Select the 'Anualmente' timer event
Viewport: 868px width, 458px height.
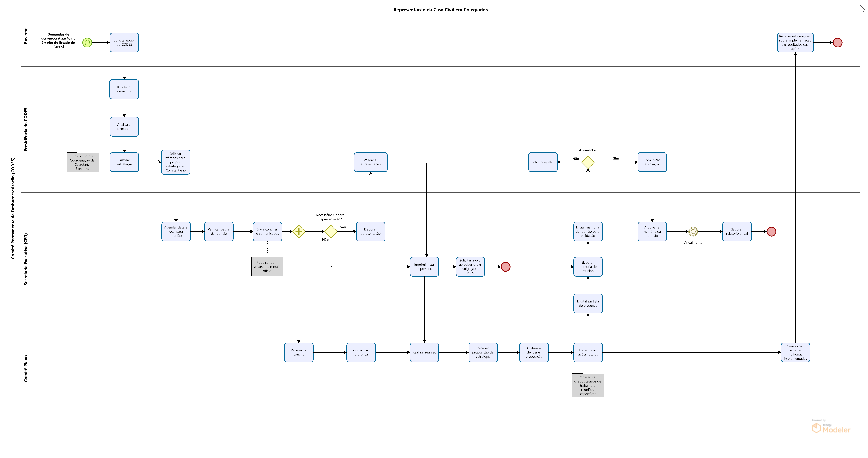[x=693, y=231]
